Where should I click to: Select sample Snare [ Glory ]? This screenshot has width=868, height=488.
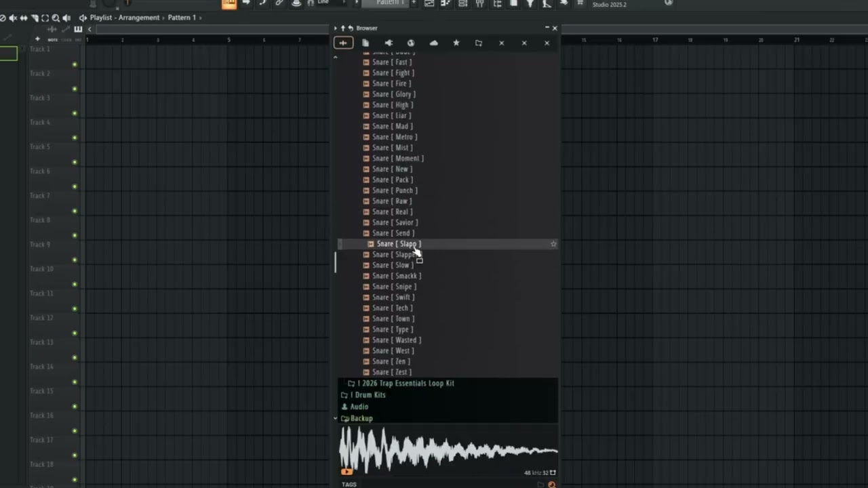[394, 94]
